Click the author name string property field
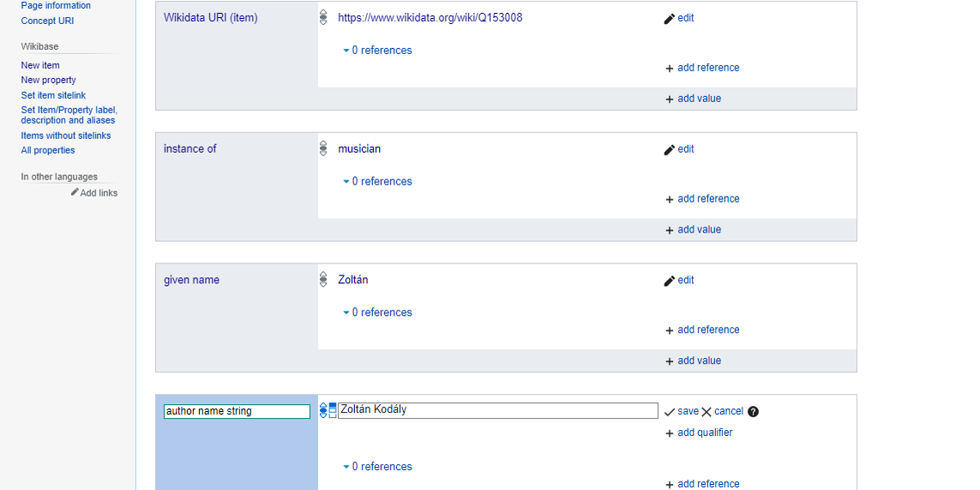 pyautogui.click(x=237, y=412)
